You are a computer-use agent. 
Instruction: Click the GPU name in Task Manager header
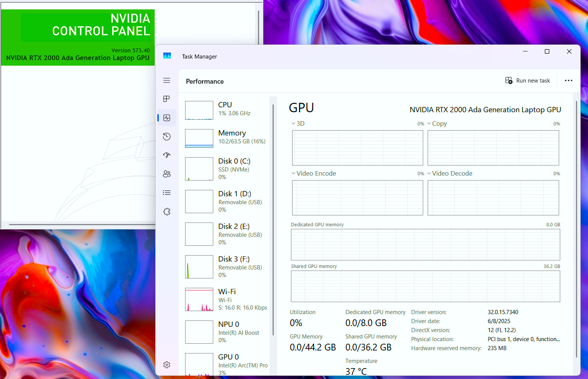(485, 110)
